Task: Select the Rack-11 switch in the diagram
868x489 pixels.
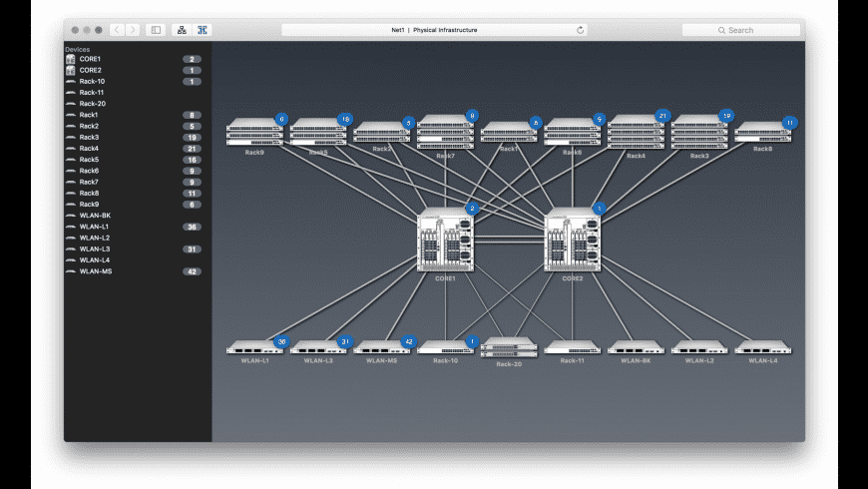Action: point(573,347)
